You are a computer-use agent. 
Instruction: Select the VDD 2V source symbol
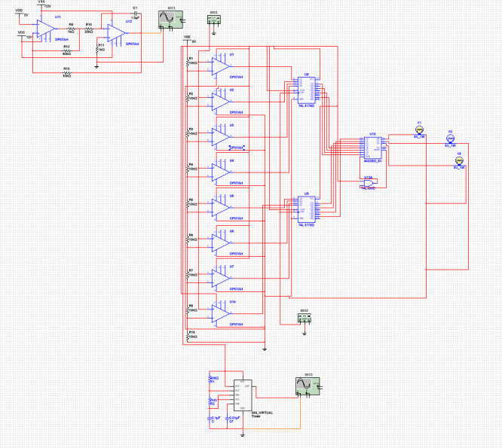point(20,13)
